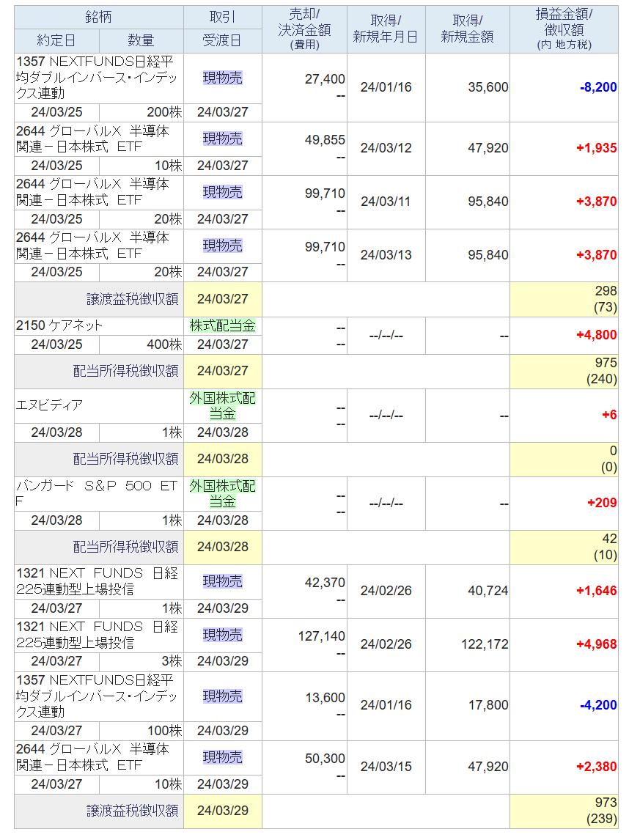Click the dividend amount +209
The image size is (629, 840).
[x=602, y=503]
